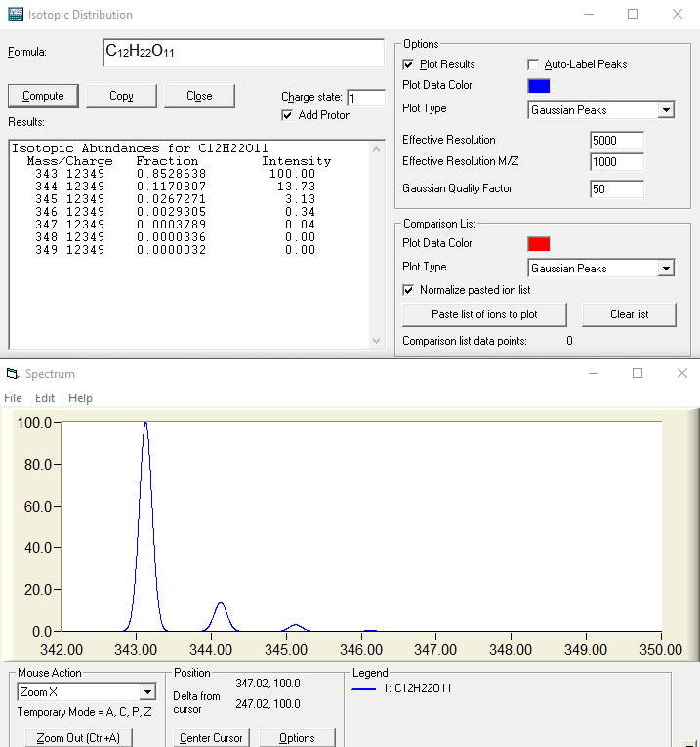This screenshot has width=700, height=747.
Task: Toggle the Plot Results checkbox
Action: click(408, 64)
